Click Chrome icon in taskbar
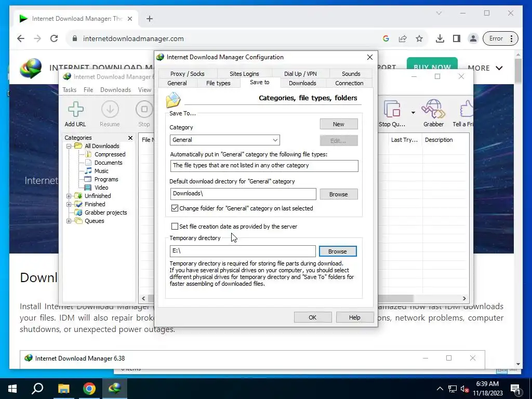This screenshot has width=532, height=399. pos(89,389)
